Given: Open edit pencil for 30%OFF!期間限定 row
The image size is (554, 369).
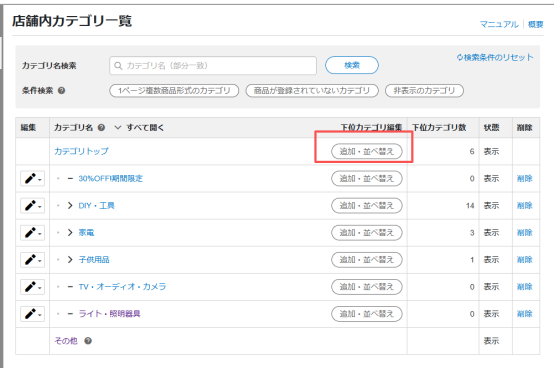Looking at the screenshot, I should click(x=33, y=178).
